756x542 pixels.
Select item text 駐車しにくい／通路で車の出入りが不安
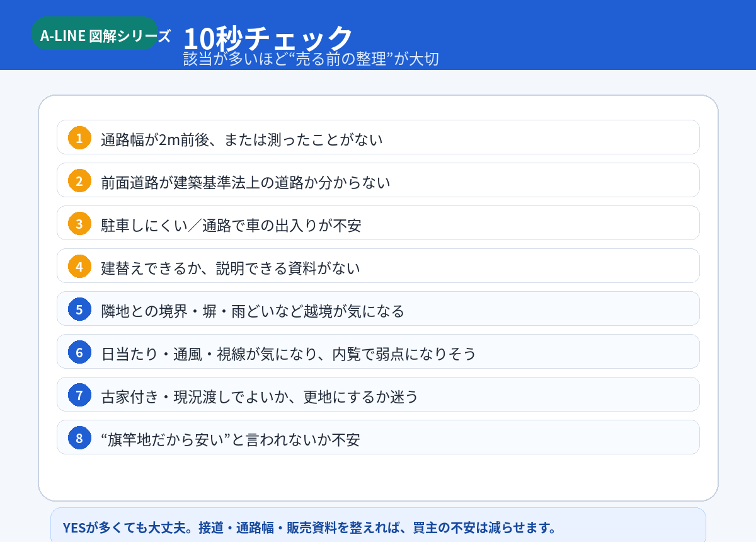coord(231,225)
